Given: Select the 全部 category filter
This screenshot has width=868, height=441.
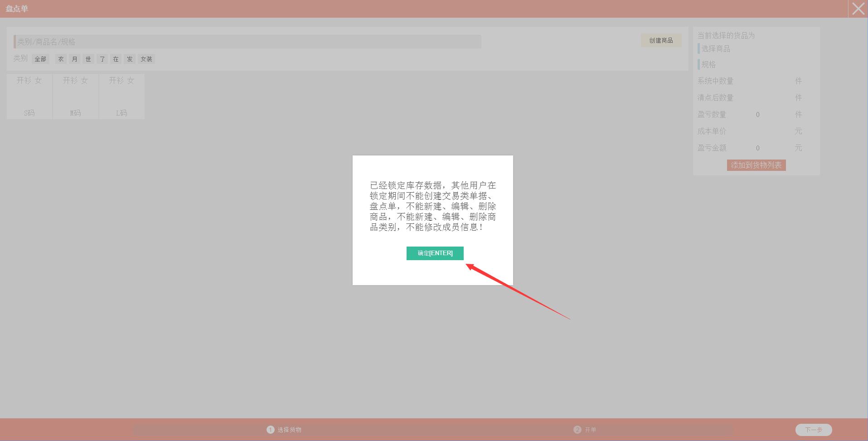Looking at the screenshot, I should pyautogui.click(x=40, y=59).
